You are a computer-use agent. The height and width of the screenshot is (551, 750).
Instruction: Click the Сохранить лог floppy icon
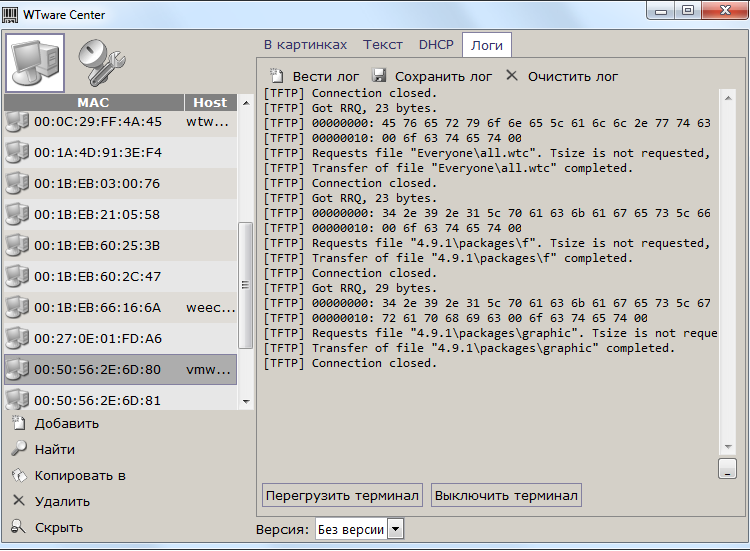pyautogui.click(x=379, y=76)
